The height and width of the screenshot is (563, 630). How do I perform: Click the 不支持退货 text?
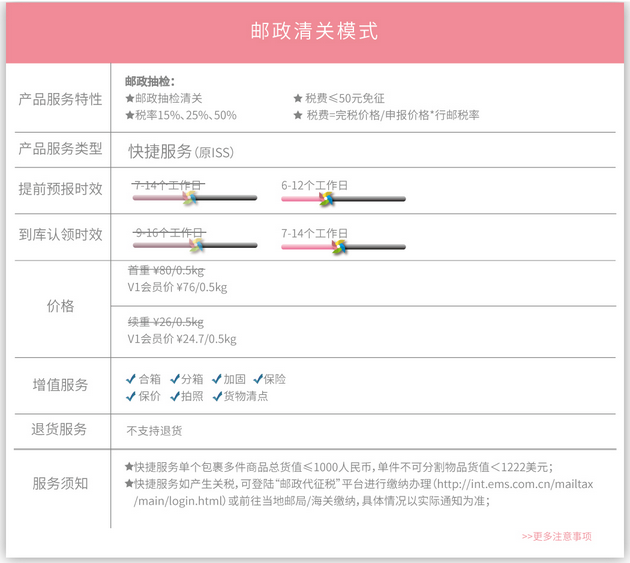(x=154, y=431)
